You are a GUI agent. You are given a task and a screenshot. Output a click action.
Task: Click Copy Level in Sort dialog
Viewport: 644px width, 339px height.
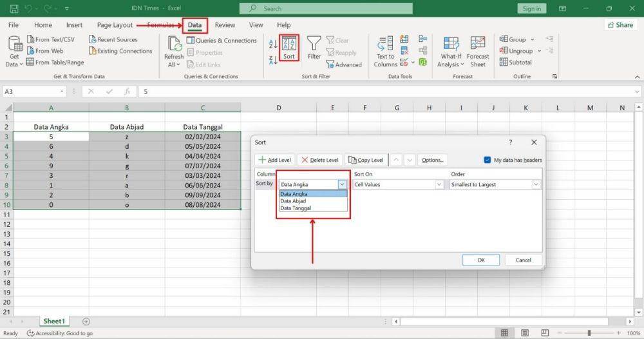coord(366,160)
